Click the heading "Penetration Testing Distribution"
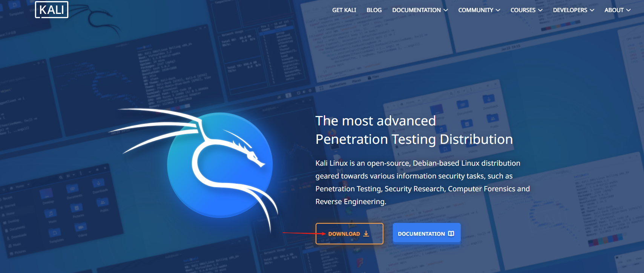 [414, 139]
